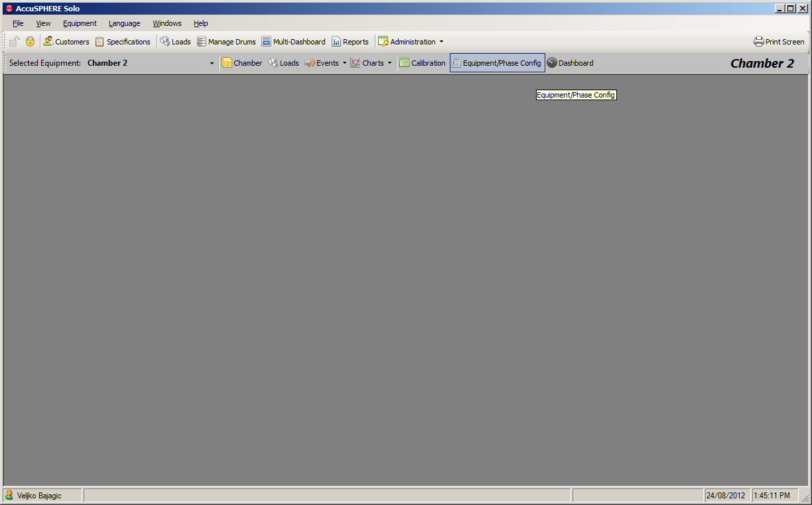The height and width of the screenshot is (505, 812).
Task: Click the Equipment/Phase Config button
Action: (497, 63)
